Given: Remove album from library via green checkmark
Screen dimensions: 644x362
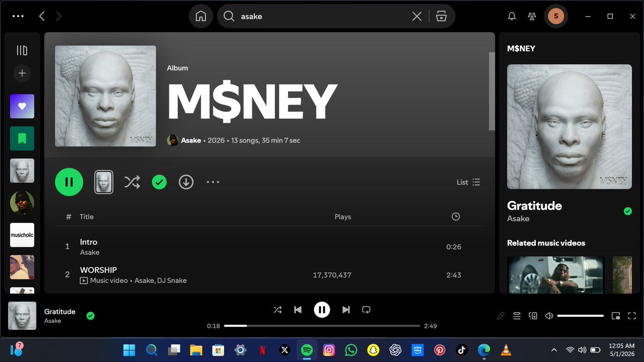Looking at the screenshot, I should pyautogui.click(x=159, y=182).
